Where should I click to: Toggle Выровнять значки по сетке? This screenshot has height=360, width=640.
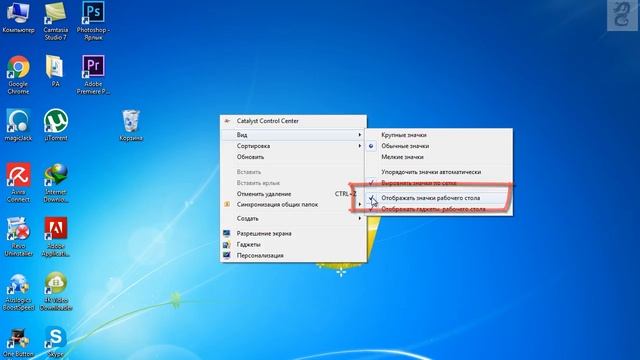click(x=439, y=183)
